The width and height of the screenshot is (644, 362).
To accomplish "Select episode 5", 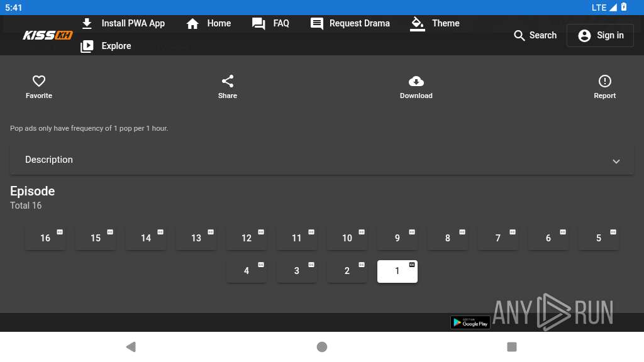I will (x=599, y=238).
